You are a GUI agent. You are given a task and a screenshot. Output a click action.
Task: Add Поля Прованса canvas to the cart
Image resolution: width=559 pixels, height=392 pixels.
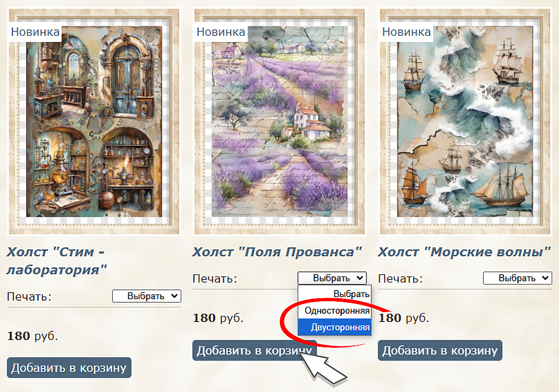point(254,351)
